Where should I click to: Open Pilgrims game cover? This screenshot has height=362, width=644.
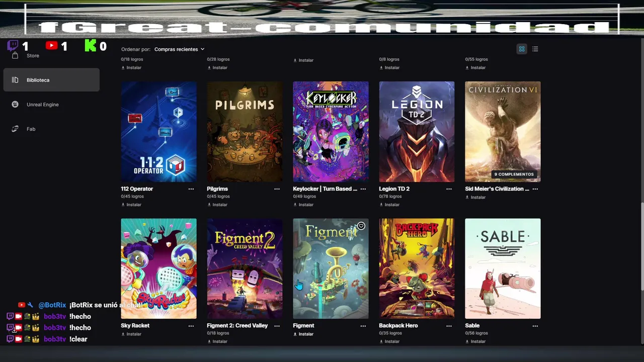point(245,132)
